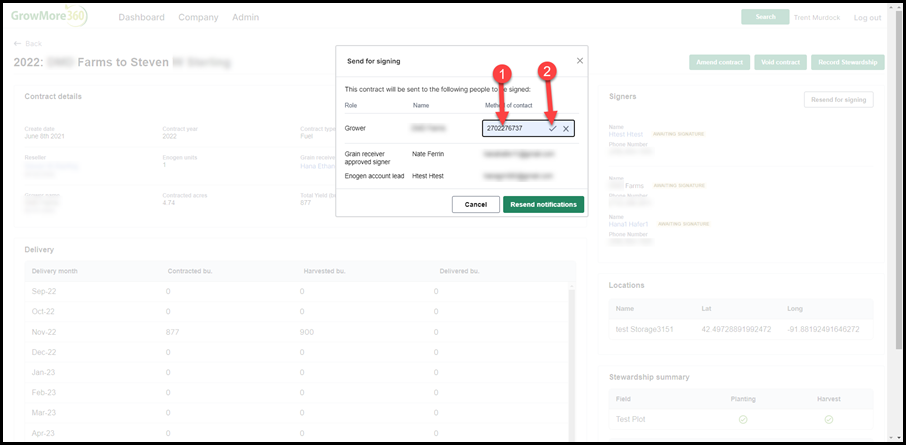Screen dimensions: 906x445
Task: Click the GrowMore360 logo
Action: (49, 16)
